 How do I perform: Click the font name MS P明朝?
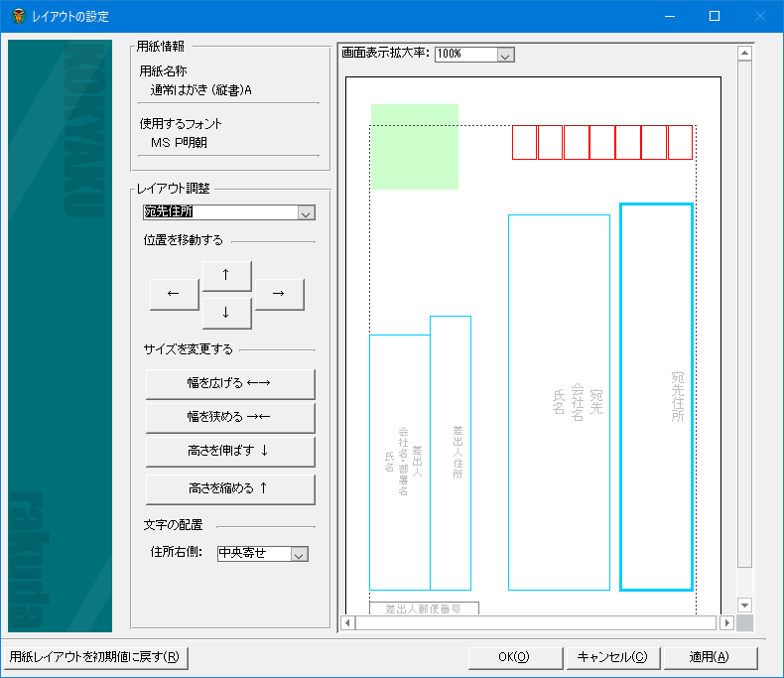(x=179, y=143)
